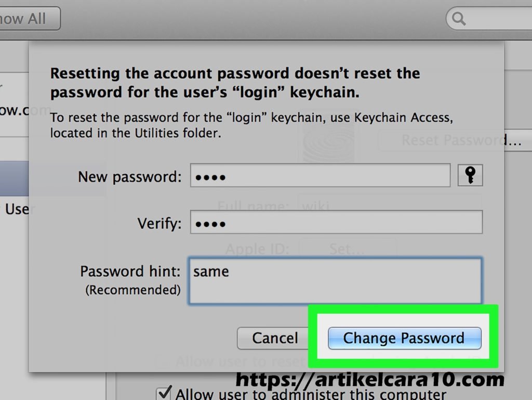Focus the "New password" input field

click(320, 176)
